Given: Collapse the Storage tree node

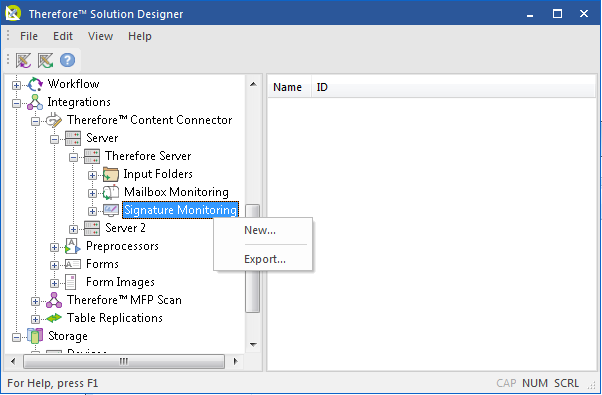Looking at the screenshot, I should click(x=16, y=338).
